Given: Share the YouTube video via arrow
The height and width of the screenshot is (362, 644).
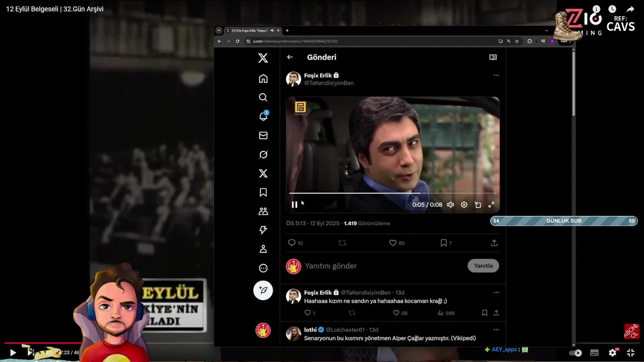Looking at the screenshot, I should point(630,9).
